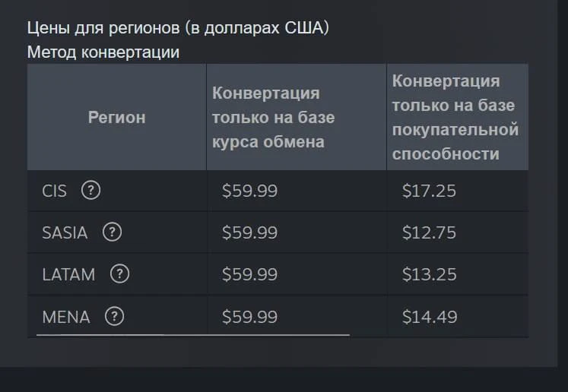The image size is (568, 392).
Task: Click the $59.99 value in MENA row
Action: click(249, 316)
